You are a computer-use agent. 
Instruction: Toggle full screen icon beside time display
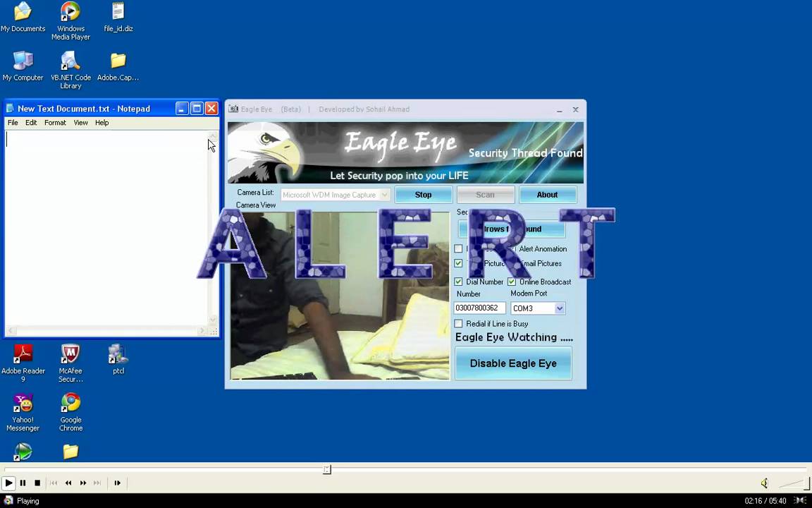tap(800, 500)
